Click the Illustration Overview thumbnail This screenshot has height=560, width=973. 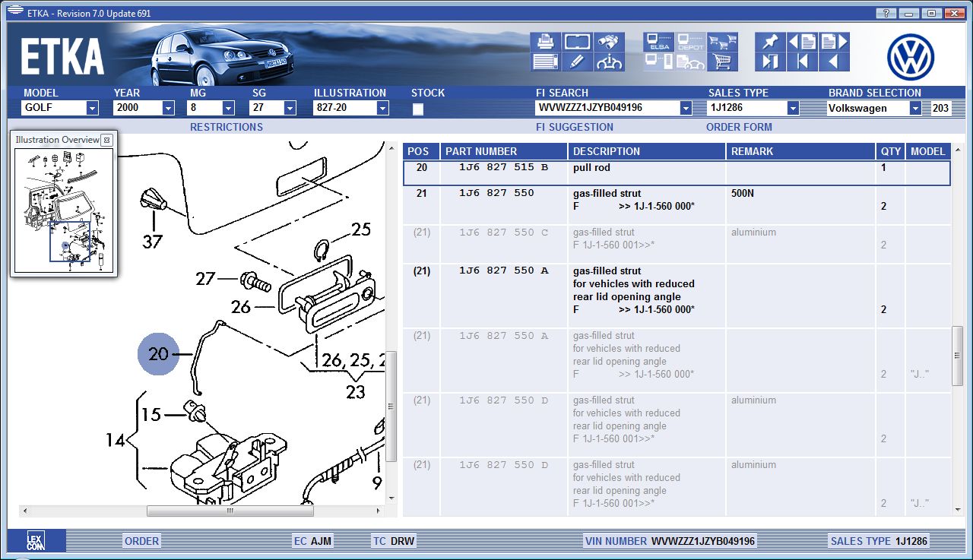pyautogui.click(x=65, y=210)
